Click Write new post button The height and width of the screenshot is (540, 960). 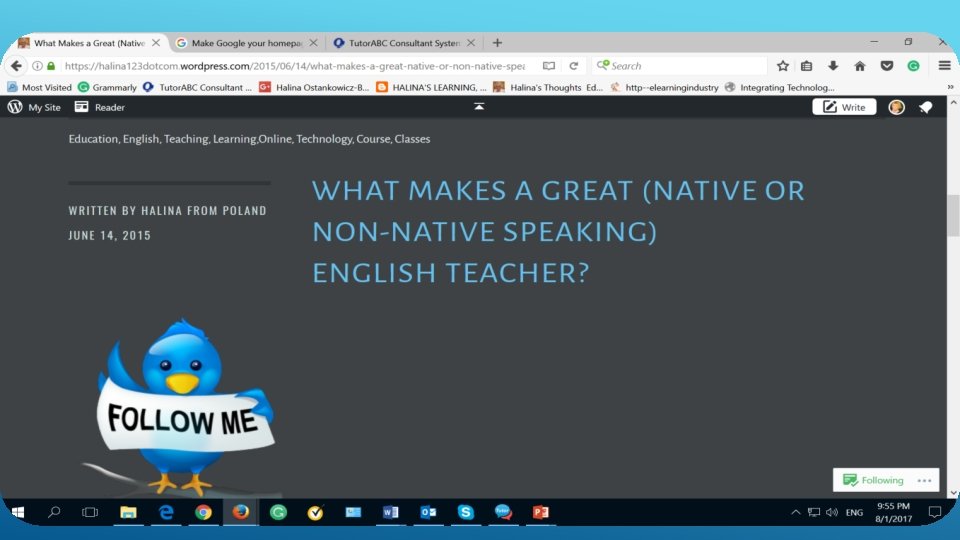point(844,107)
